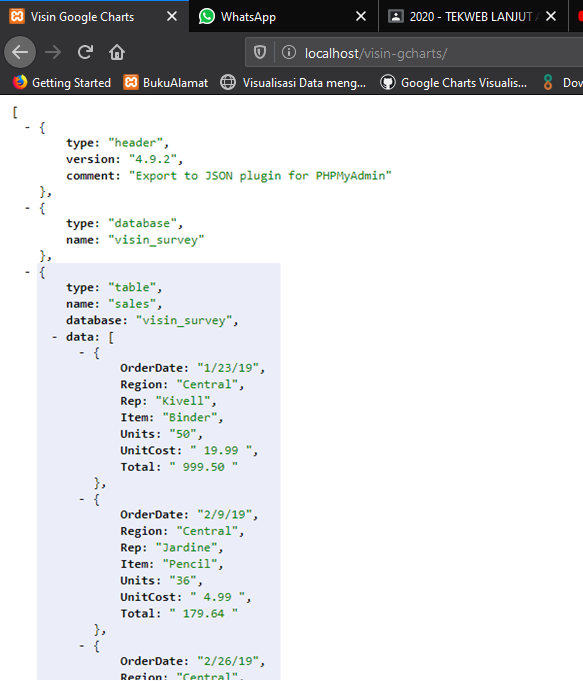Click the address bar URL localhost/visin-gcharts/
This screenshot has width=583, height=681.
pyautogui.click(x=376, y=53)
